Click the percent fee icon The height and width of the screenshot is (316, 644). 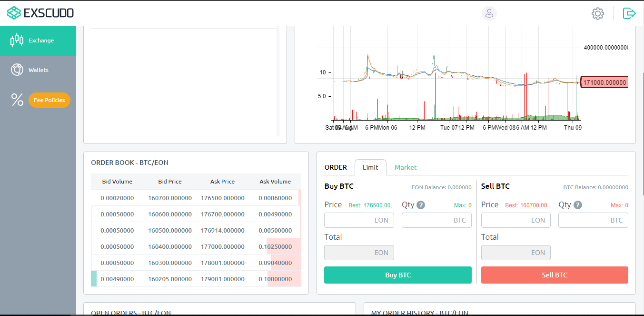(17, 100)
